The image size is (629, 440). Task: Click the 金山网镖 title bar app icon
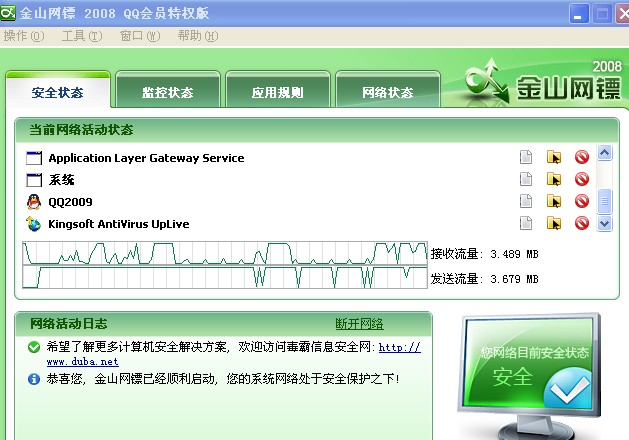(8, 13)
